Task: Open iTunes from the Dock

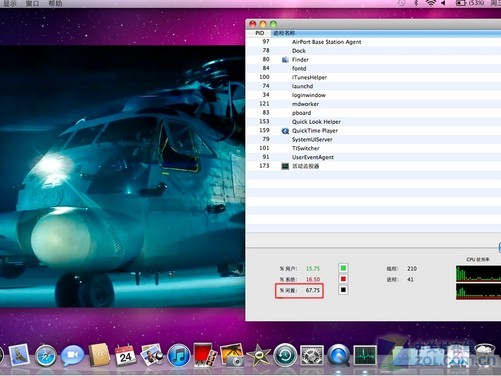Action: coord(179,356)
